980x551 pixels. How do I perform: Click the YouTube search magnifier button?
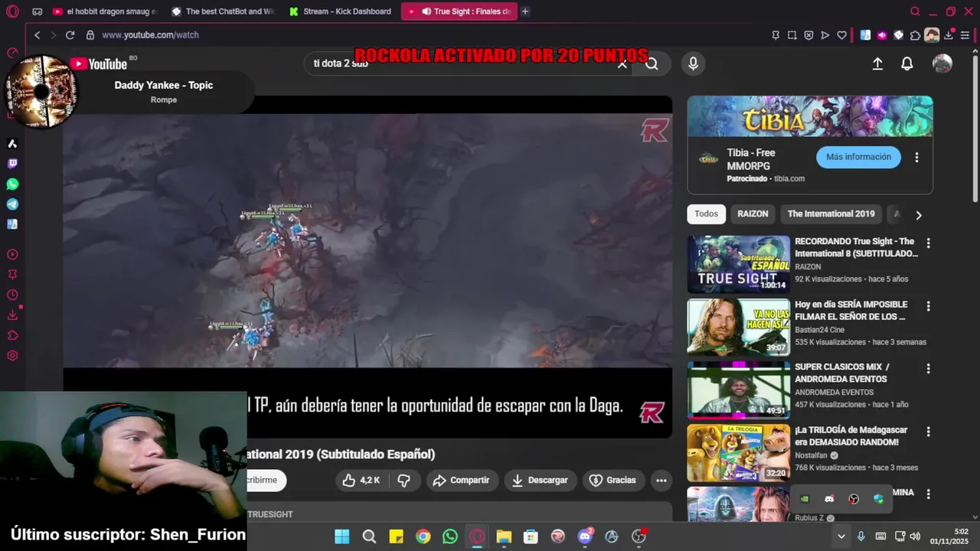point(652,64)
